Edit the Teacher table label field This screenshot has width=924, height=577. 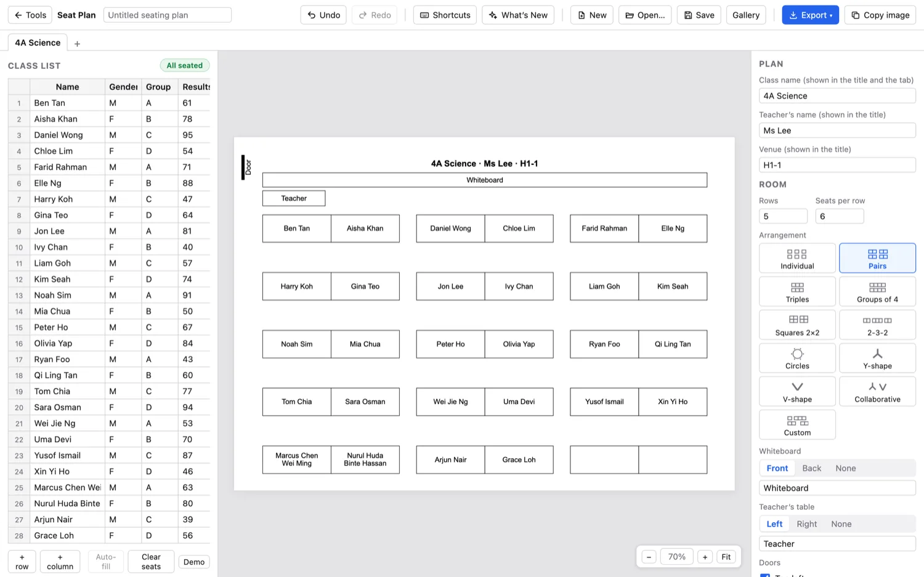(x=837, y=544)
